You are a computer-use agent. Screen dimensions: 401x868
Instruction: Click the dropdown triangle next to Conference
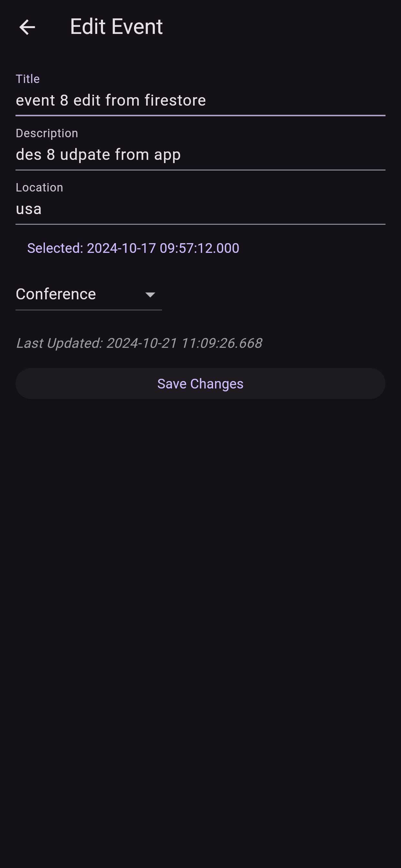[x=150, y=295]
